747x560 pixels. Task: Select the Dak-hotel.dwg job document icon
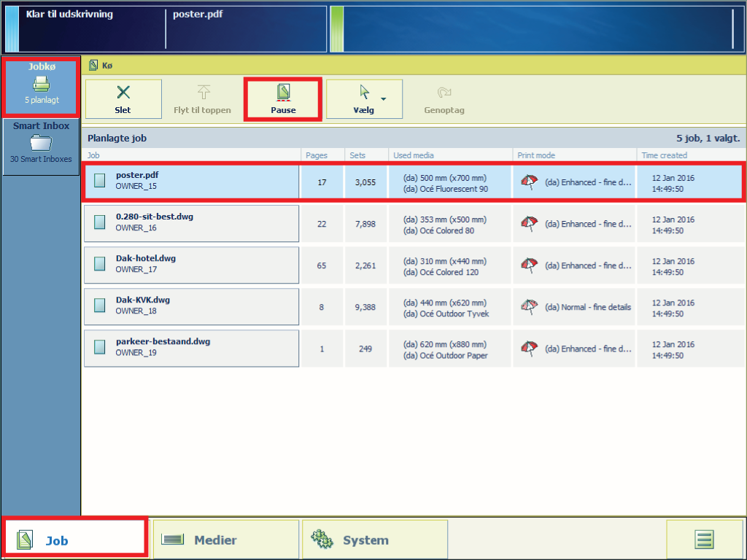99,264
